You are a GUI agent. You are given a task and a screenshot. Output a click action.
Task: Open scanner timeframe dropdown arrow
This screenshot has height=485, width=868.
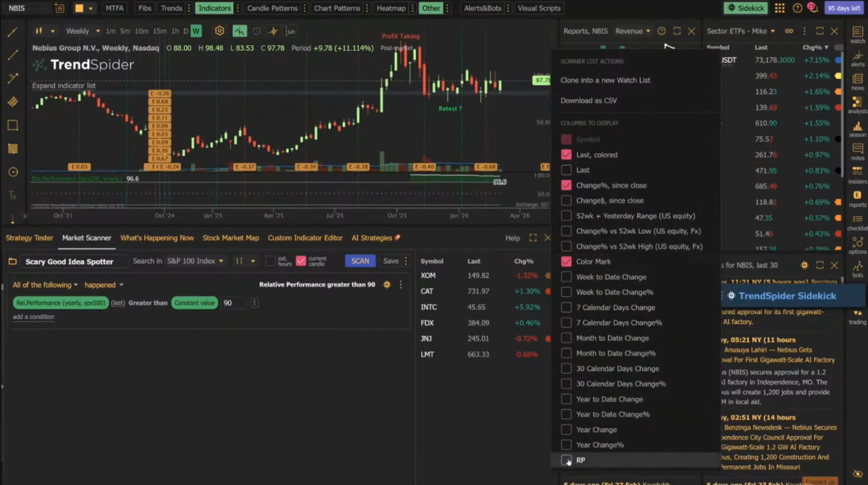click(x=253, y=261)
